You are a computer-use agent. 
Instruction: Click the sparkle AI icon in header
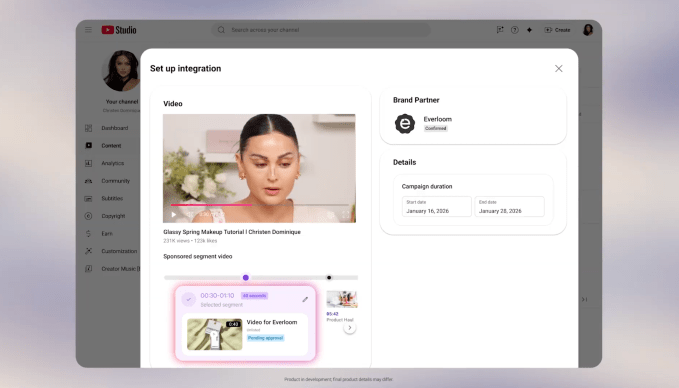pyautogui.click(x=529, y=30)
